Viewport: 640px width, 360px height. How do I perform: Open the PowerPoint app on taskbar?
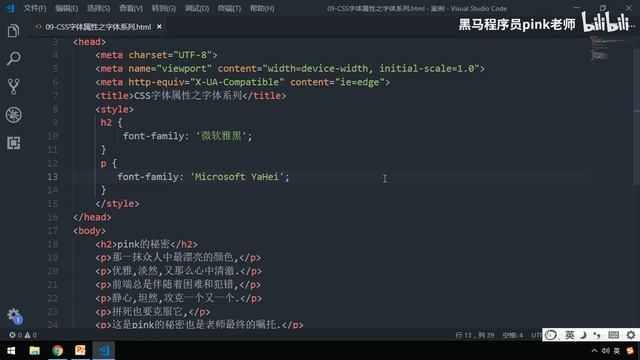tap(80, 351)
